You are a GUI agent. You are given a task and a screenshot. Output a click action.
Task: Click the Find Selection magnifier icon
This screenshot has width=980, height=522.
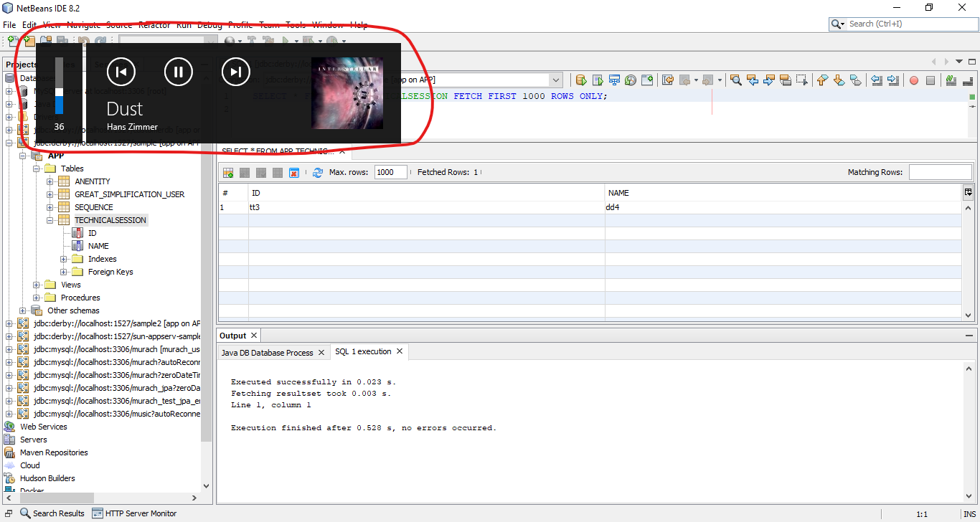tap(736, 80)
